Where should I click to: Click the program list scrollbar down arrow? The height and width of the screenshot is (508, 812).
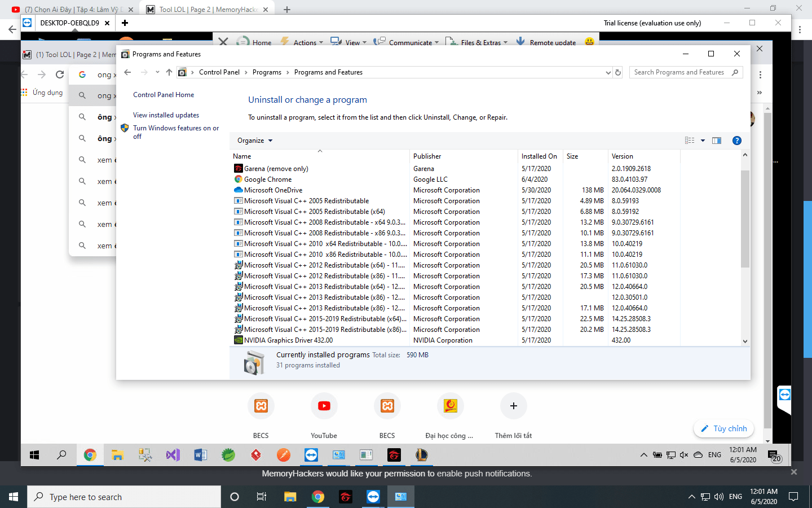pyautogui.click(x=745, y=341)
